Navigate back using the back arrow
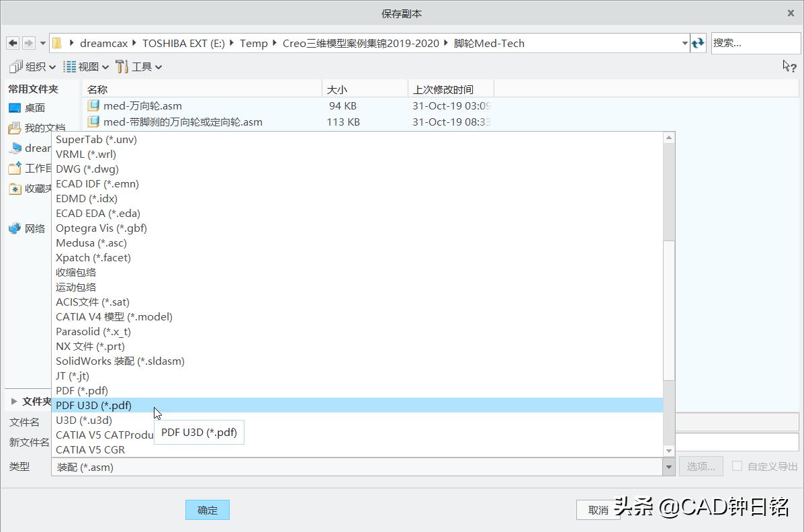Screen dimensions: 804x532 (x=11, y=42)
